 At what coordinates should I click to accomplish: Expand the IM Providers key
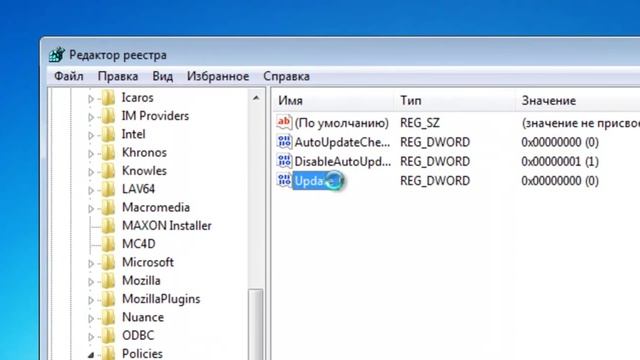coord(91,117)
